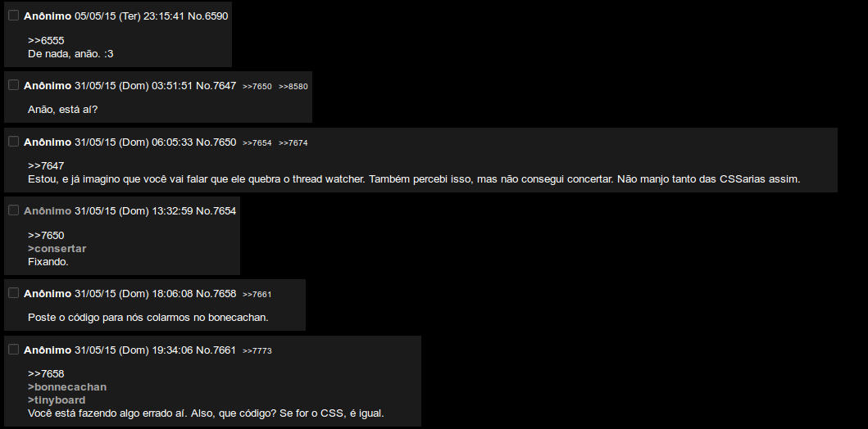This screenshot has height=429, width=868.
Task: Click post number No.7654 to quote
Action: tap(216, 210)
